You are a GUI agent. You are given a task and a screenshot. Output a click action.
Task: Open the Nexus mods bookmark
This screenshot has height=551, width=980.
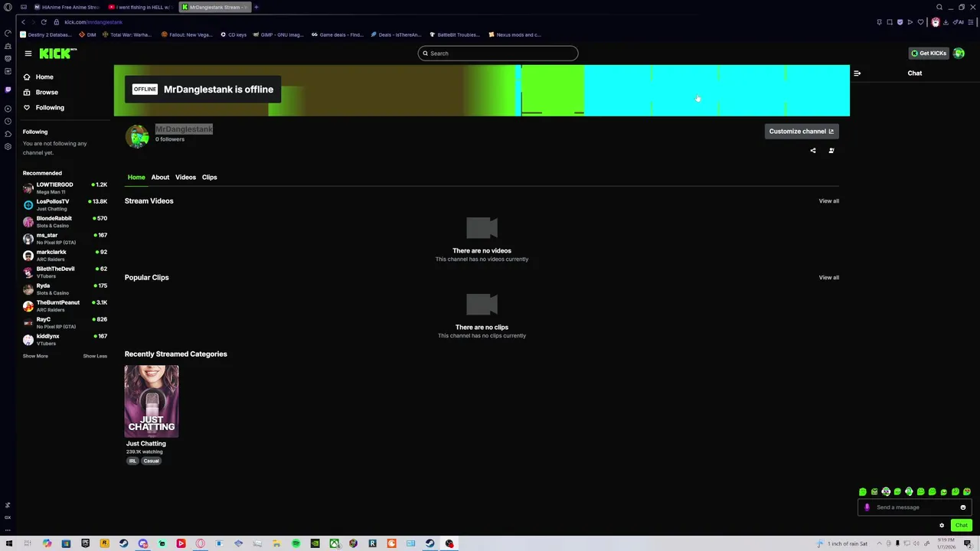[514, 34]
